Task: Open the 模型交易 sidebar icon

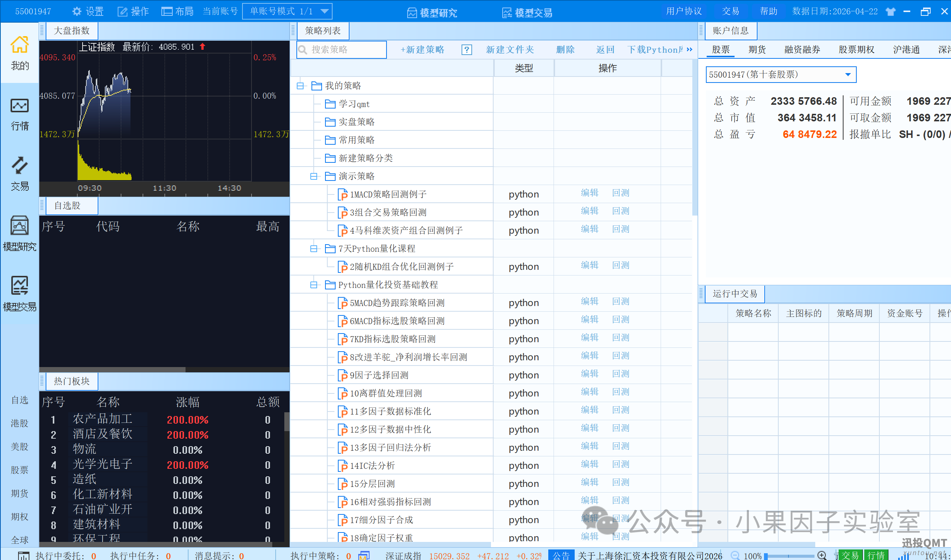Action: 20,294
